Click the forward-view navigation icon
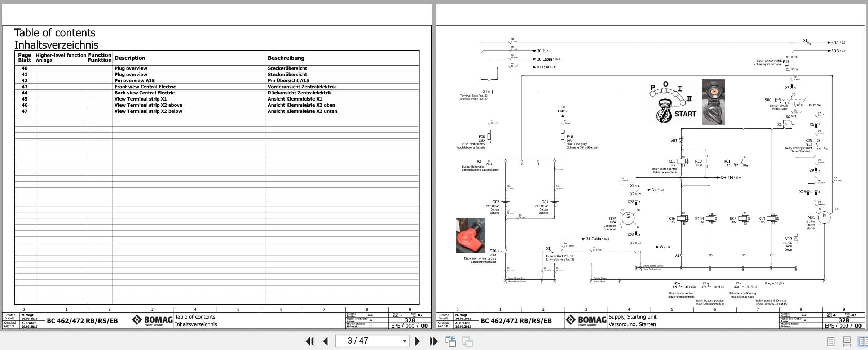Screen dimensions: 868x350 tap(465, 341)
